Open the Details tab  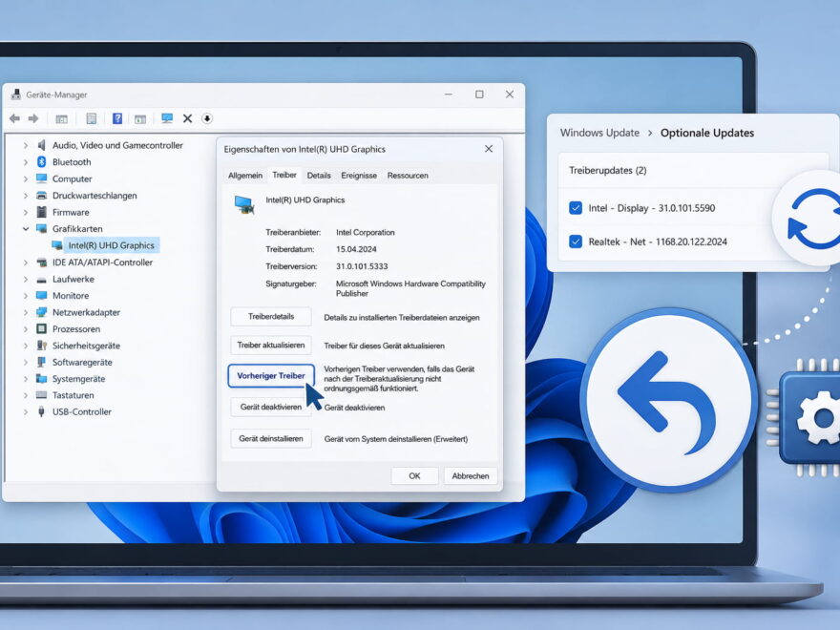tap(319, 176)
